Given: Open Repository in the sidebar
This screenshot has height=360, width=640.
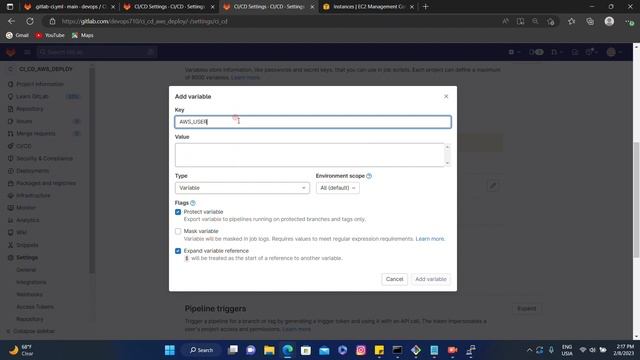Looking at the screenshot, I should (x=29, y=109).
